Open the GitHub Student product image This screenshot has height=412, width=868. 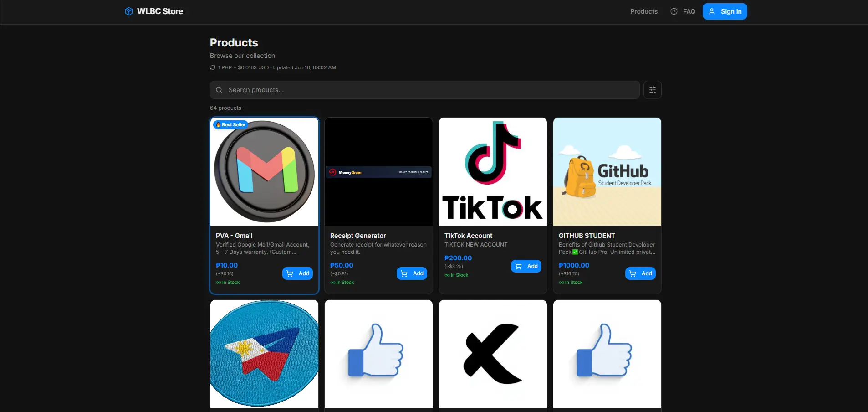(x=607, y=171)
